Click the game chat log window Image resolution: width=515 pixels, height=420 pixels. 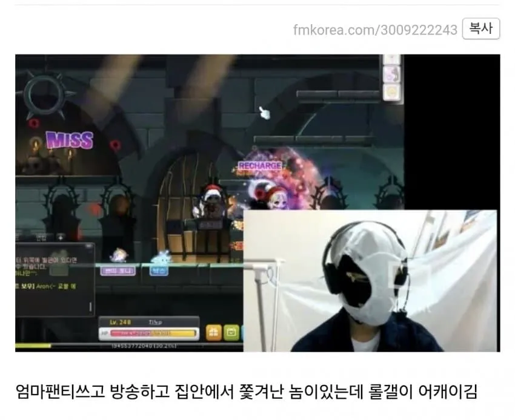pyautogui.click(x=55, y=280)
